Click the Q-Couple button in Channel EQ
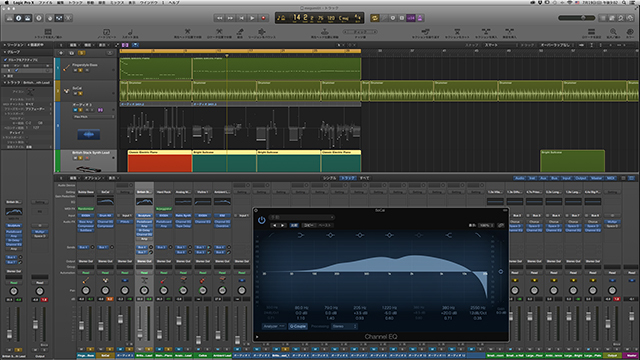 pos(298,326)
